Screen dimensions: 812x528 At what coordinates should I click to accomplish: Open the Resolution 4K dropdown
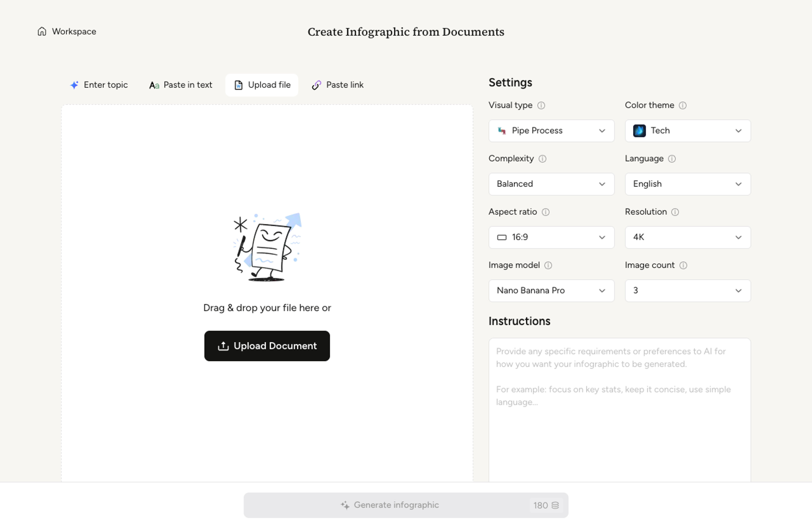click(687, 237)
